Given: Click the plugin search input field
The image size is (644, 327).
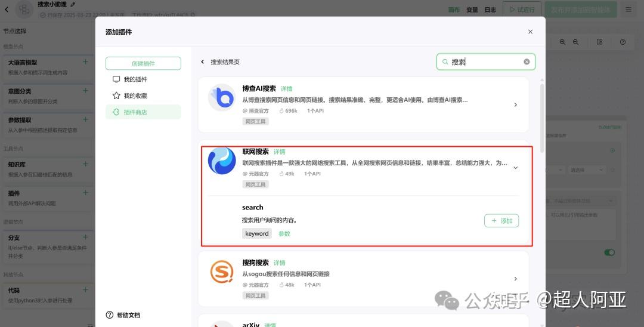Looking at the screenshot, I should pos(485,62).
